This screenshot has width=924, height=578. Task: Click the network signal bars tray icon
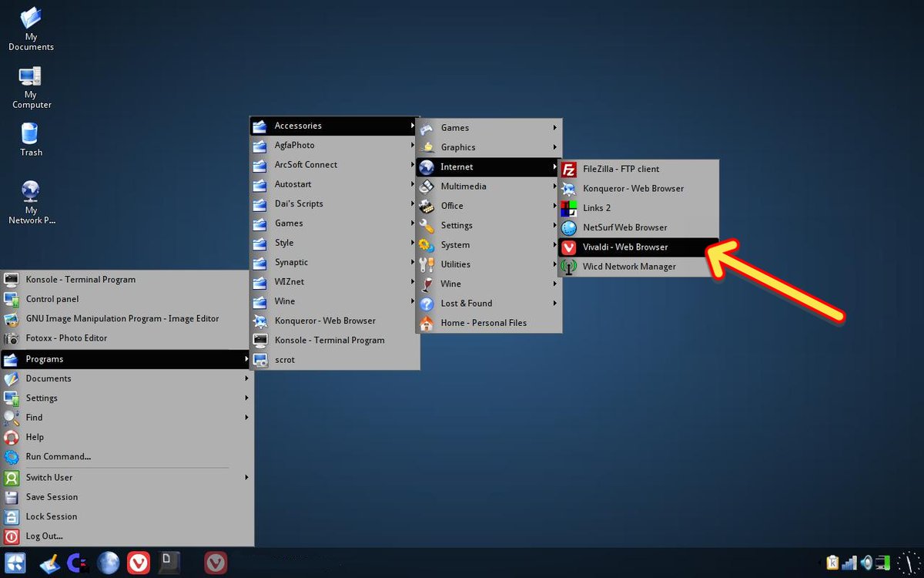[x=849, y=563]
